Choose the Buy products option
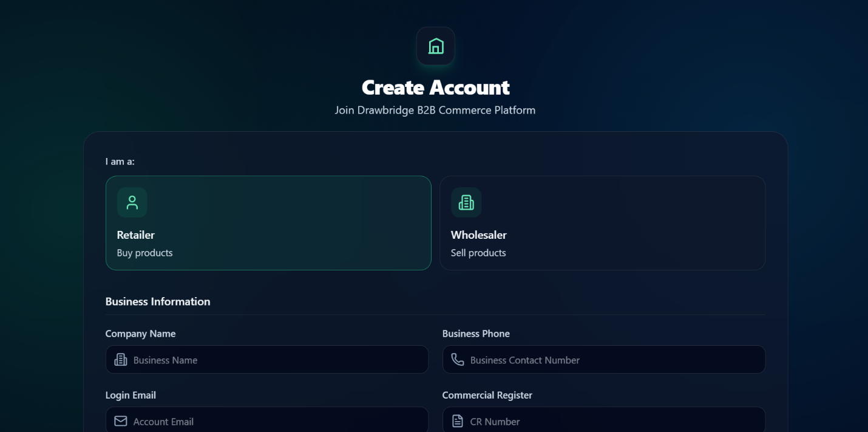The width and height of the screenshot is (868, 432). pos(144,253)
